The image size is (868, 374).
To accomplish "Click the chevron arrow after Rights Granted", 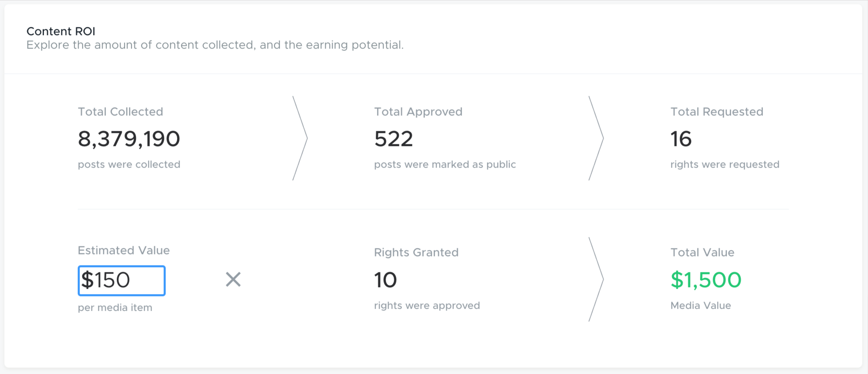I will (596, 279).
